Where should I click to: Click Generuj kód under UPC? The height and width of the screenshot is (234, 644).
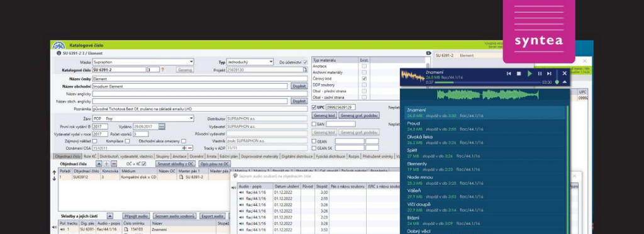(325, 116)
